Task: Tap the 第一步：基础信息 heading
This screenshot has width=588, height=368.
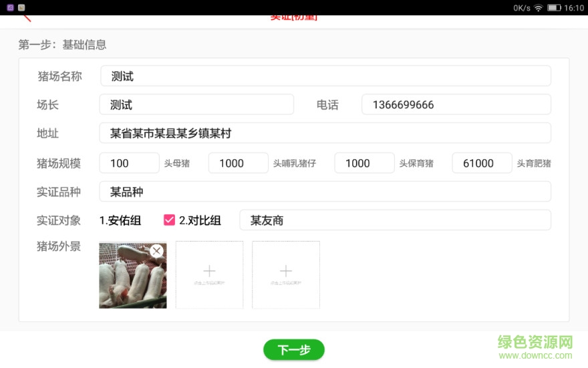Action: [62, 45]
